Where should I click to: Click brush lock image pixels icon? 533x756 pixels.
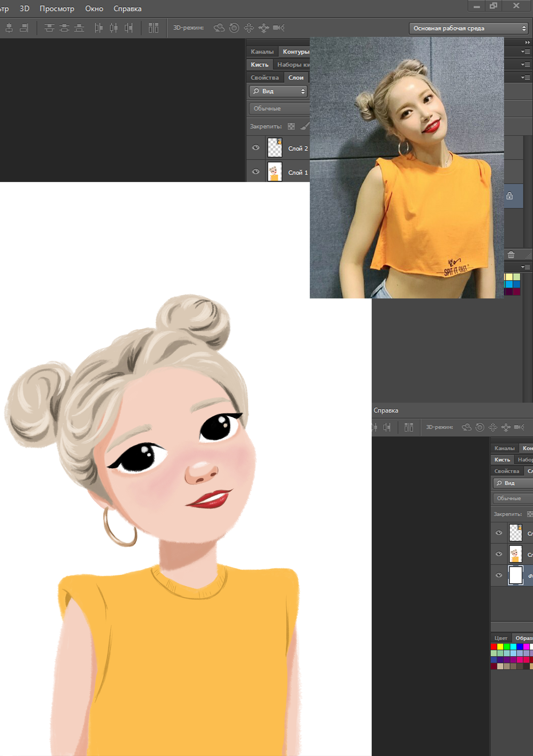[304, 127]
